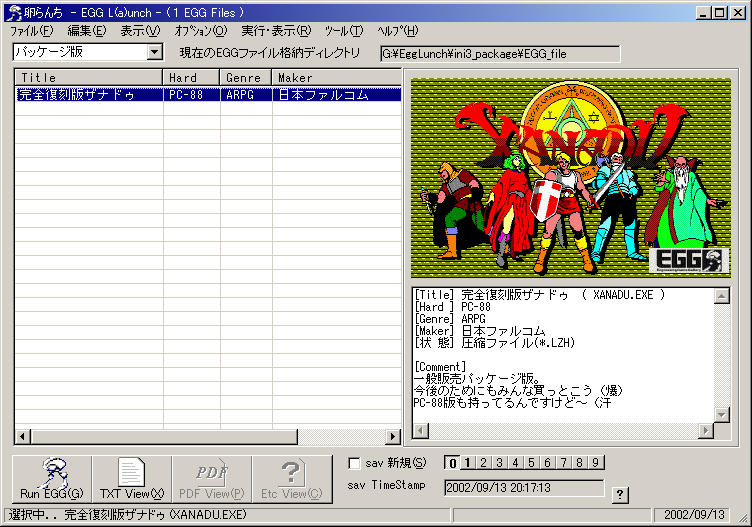752x527 pixels.
Task: Close the EGG Launch window
Action: [x=738, y=13]
